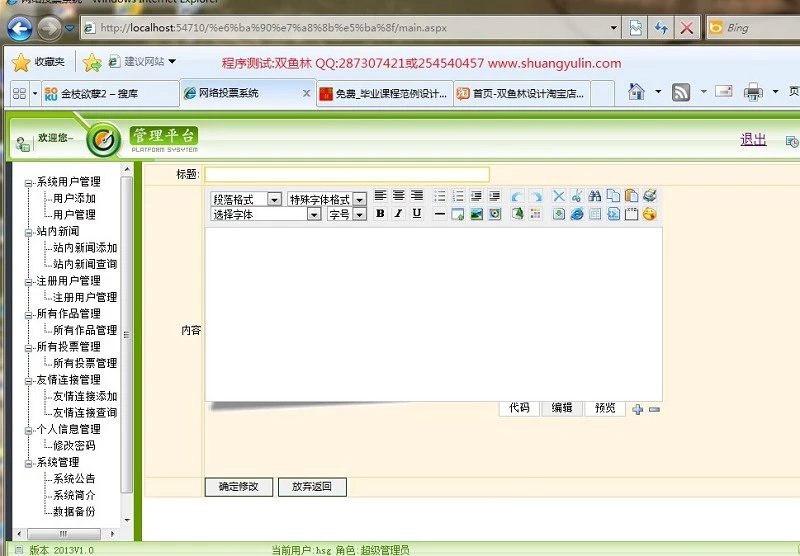Switch to 首页-双鱼林设计淘宝店 tab
This screenshot has height=556, width=800.
pyautogui.click(x=521, y=93)
